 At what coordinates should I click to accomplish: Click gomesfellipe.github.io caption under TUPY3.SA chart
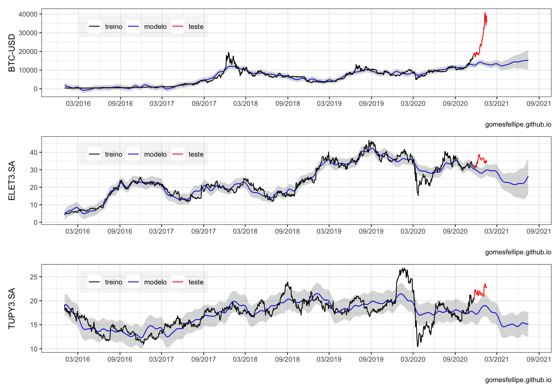point(518,380)
